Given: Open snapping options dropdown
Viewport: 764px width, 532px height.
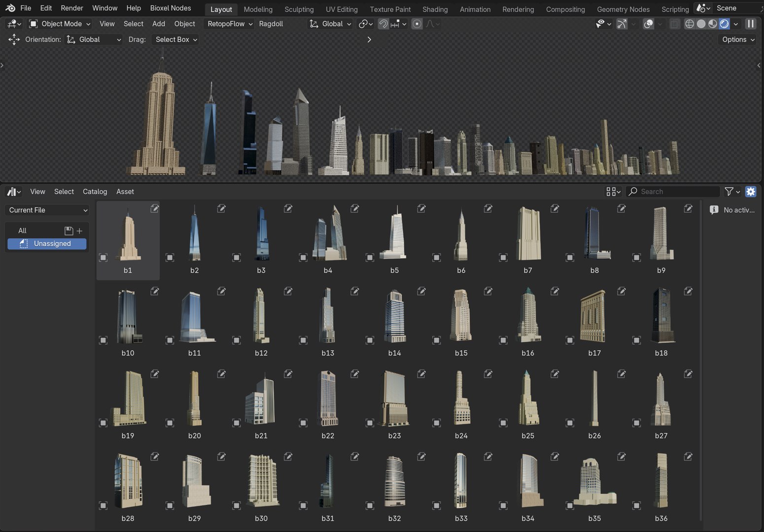Looking at the screenshot, I should coord(398,24).
